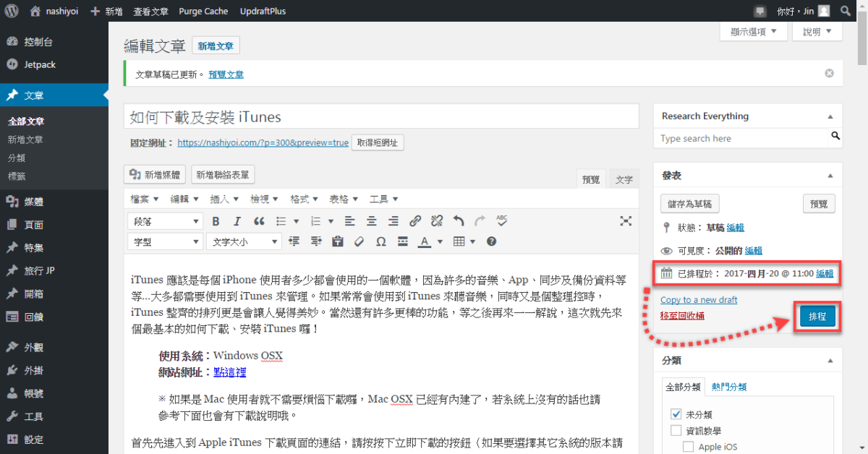Screen dimensions: 868x454
Task: Insert a numbered list
Action: click(315, 221)
